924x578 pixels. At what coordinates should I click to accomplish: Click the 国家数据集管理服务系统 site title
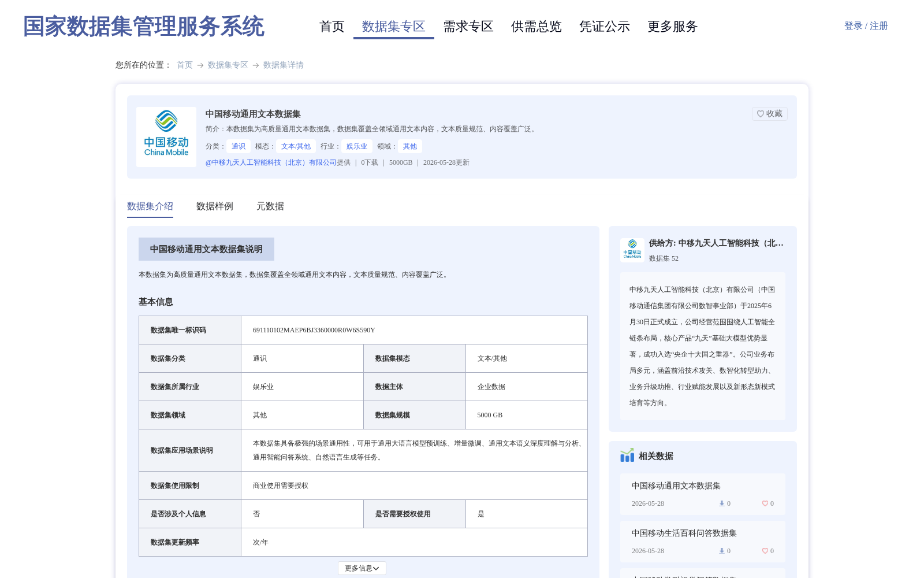point(144,27)
